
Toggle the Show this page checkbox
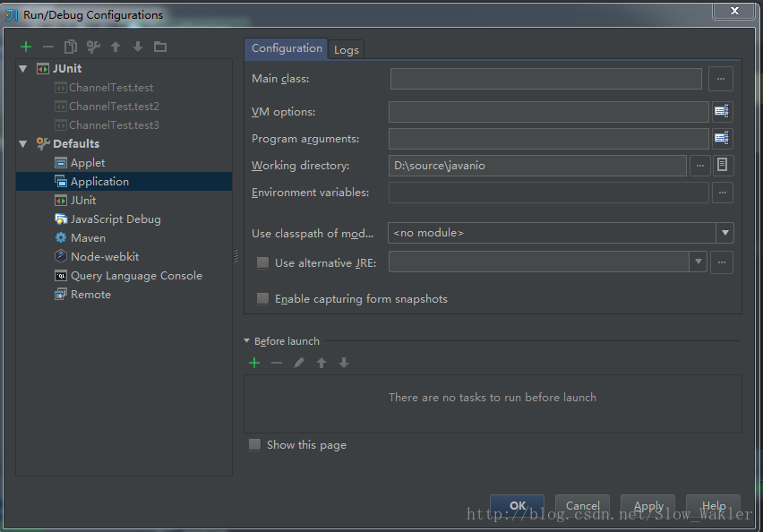coord(255,445)
